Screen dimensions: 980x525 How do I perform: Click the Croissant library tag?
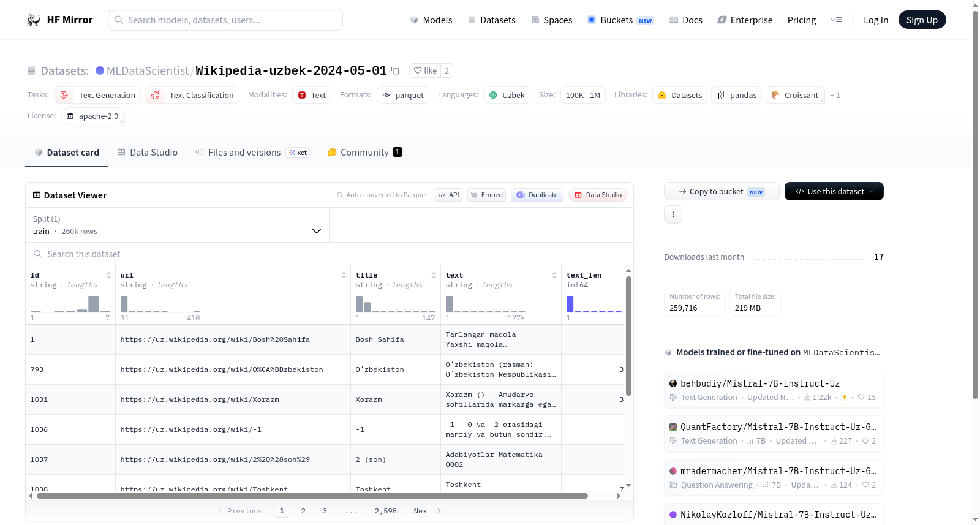pyautogui.click(x=795, y=95)
